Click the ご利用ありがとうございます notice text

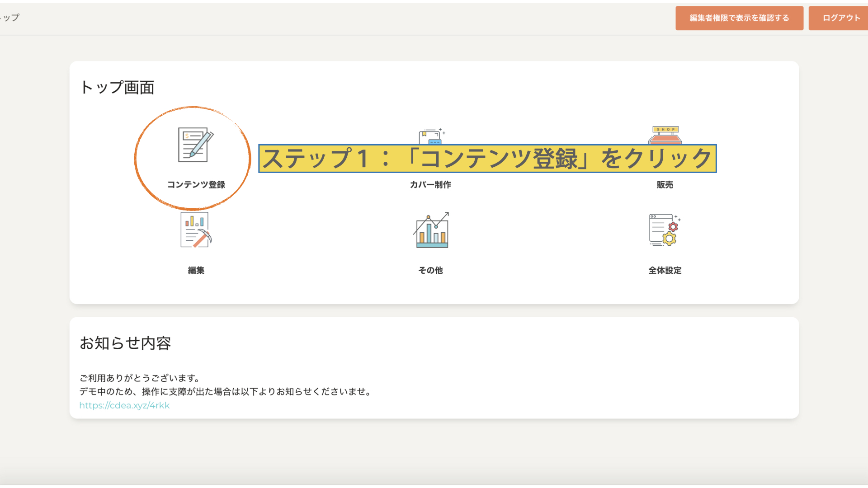(x=140, y=378)
